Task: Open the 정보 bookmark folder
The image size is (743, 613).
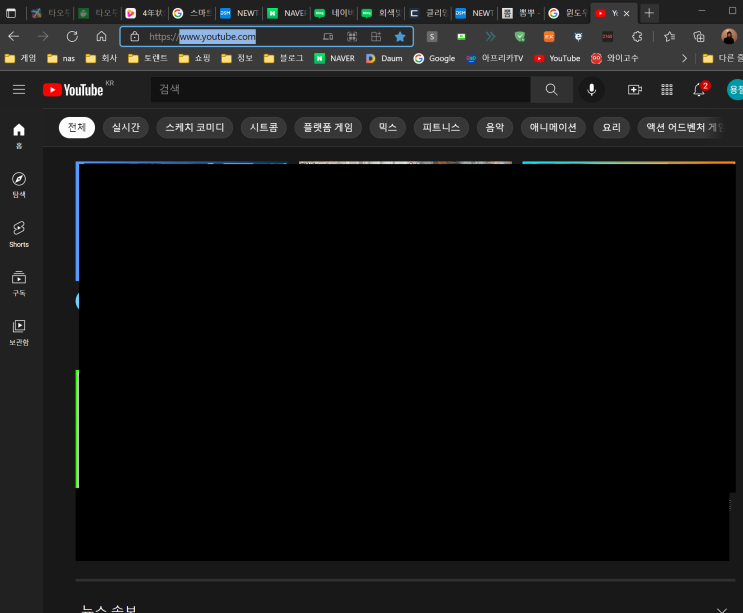Action: (x=237, y=58)
